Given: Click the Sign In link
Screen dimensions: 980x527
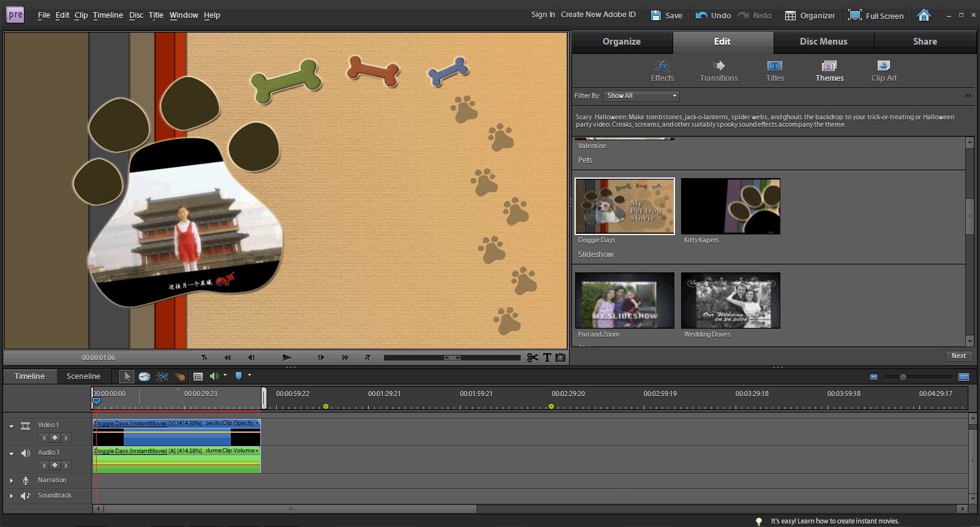Looking at the screenshot, I should [543, 15].
